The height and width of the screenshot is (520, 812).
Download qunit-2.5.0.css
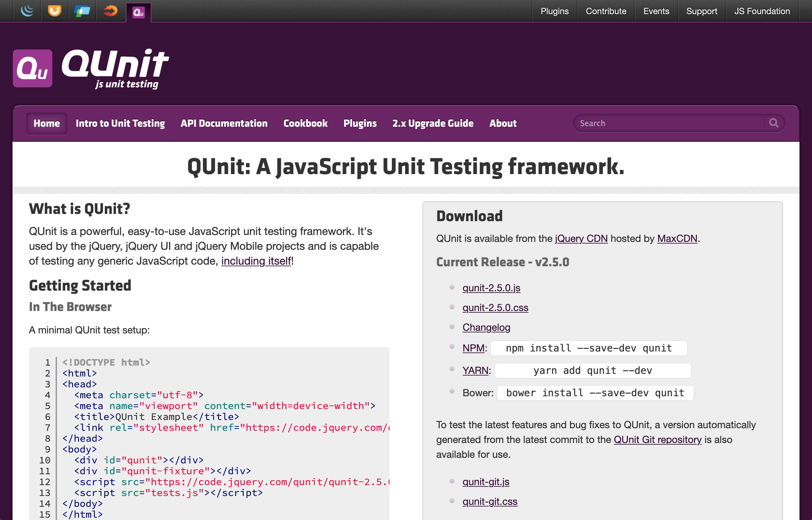495,308
